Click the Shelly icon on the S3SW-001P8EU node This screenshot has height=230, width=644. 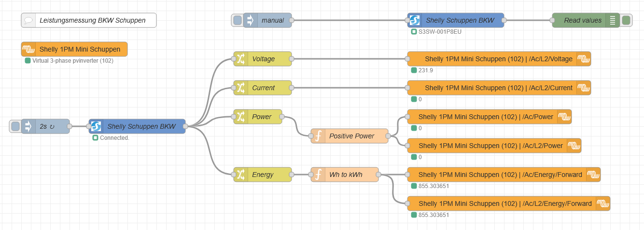415,20
